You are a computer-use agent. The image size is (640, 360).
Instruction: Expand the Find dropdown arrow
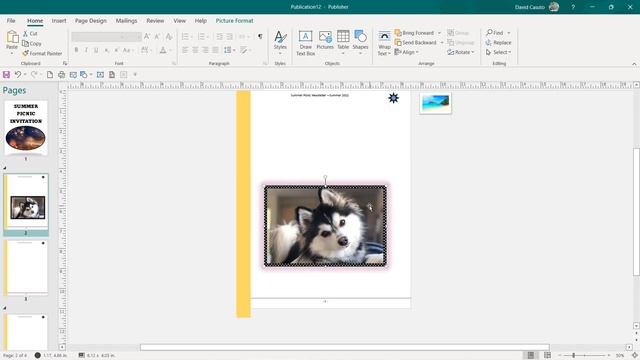(509, 33)
